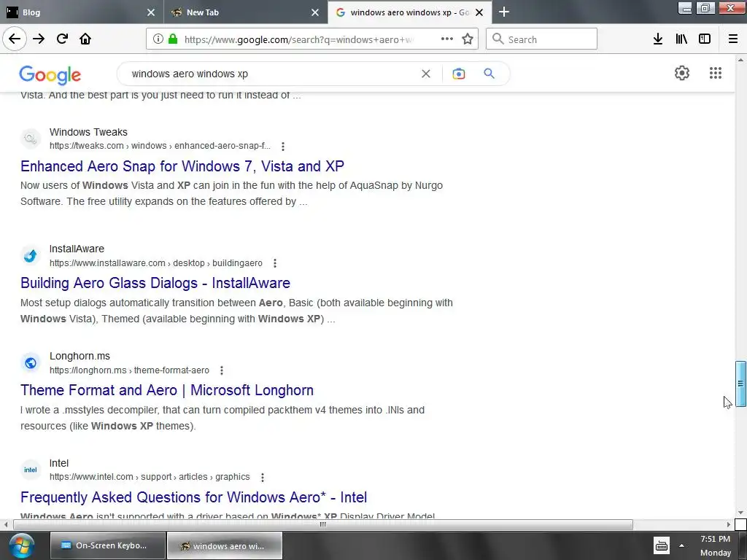Go to the Google logo homepage

(x=50, y=74)
